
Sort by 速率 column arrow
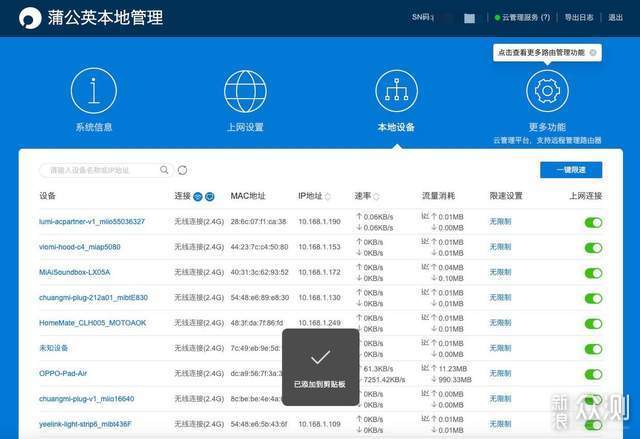(376, 197)
